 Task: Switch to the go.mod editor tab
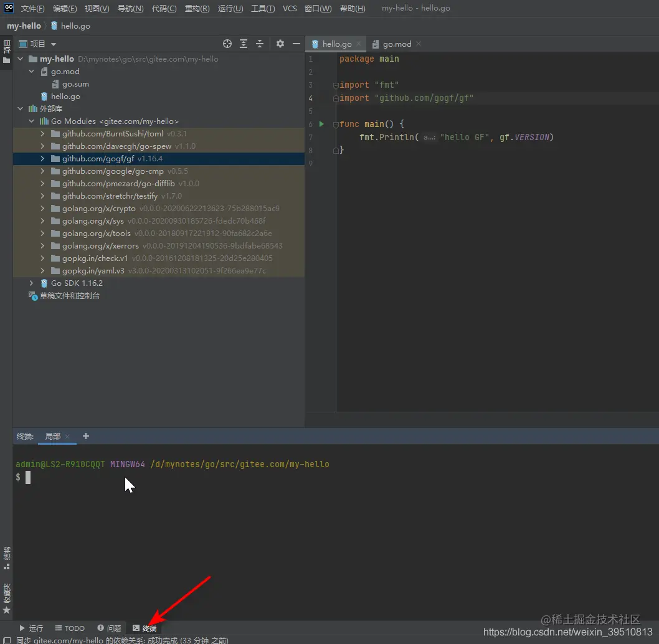(x=396, y=44)
